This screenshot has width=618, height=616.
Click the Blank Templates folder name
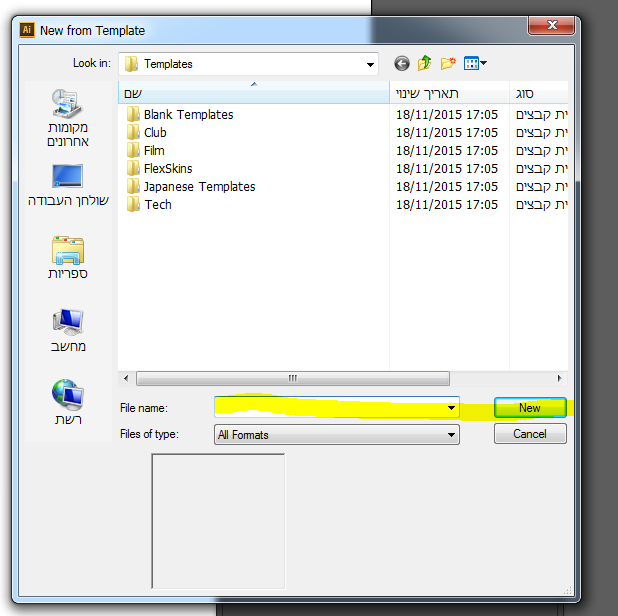tap(188, 114)
